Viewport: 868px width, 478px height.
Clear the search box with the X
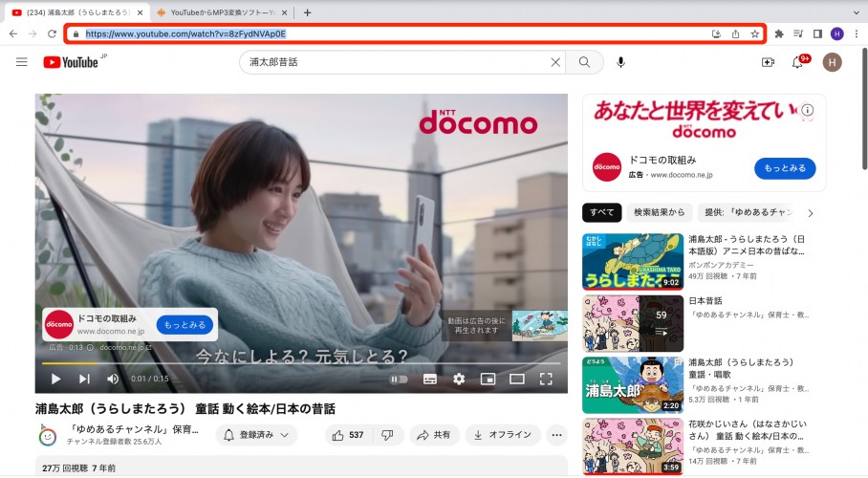click(x=555, y=62)
